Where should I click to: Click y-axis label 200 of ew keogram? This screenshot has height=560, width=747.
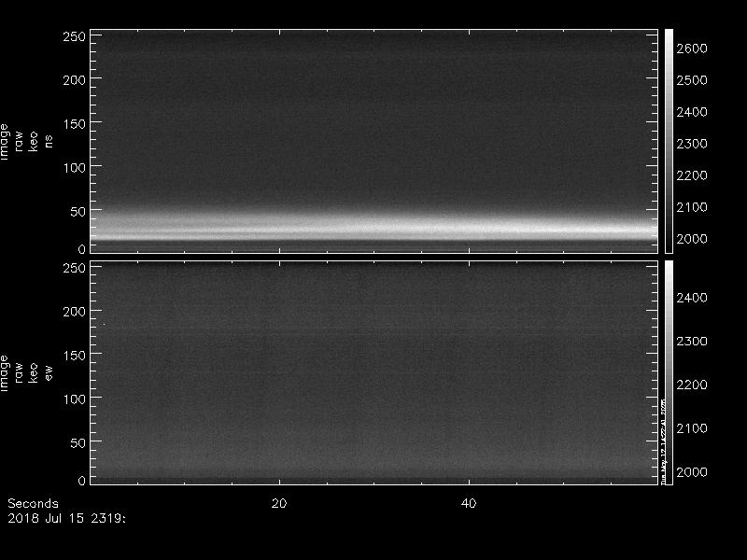pyautogui.click(x=75, y=312)
